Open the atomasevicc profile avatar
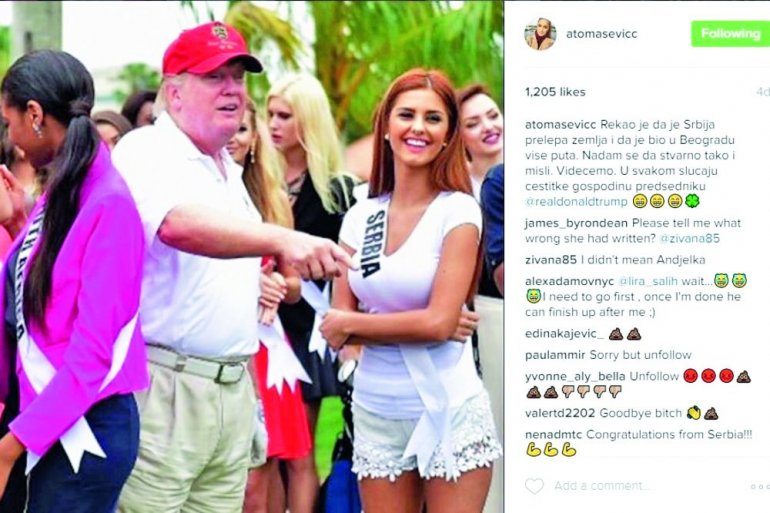This screenshot has height=513, width=770. click(540, 34)
